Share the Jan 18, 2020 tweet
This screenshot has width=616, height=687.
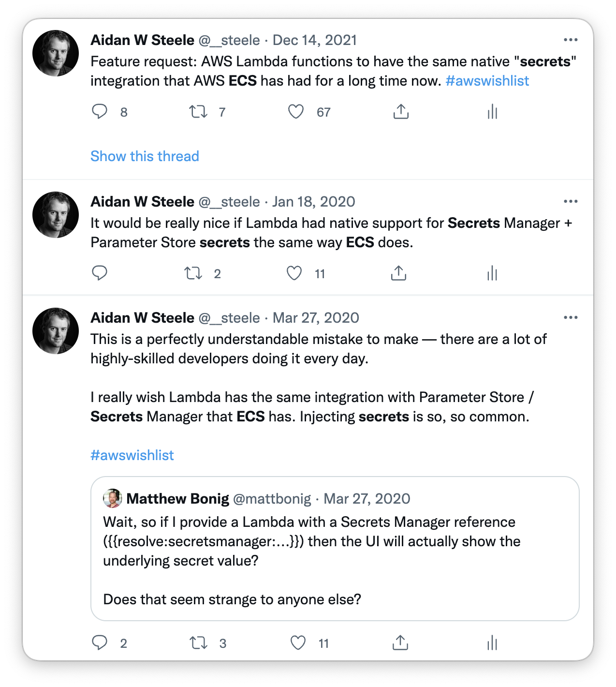pos(398,273)
